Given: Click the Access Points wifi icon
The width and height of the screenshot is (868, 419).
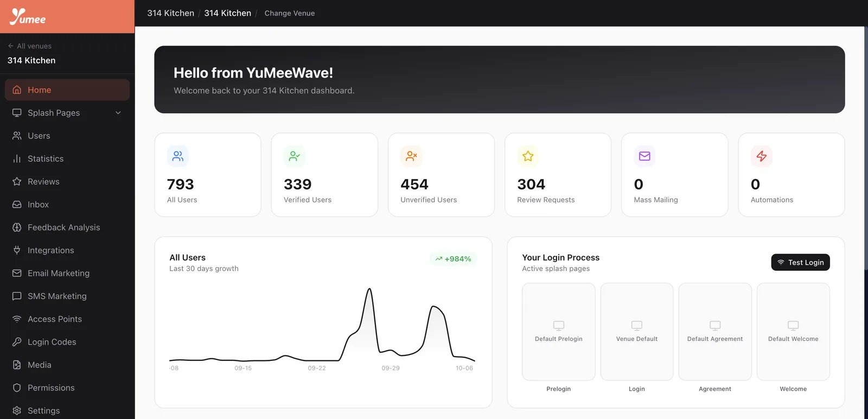Looking at the screenshot, I should coord(17,319).
